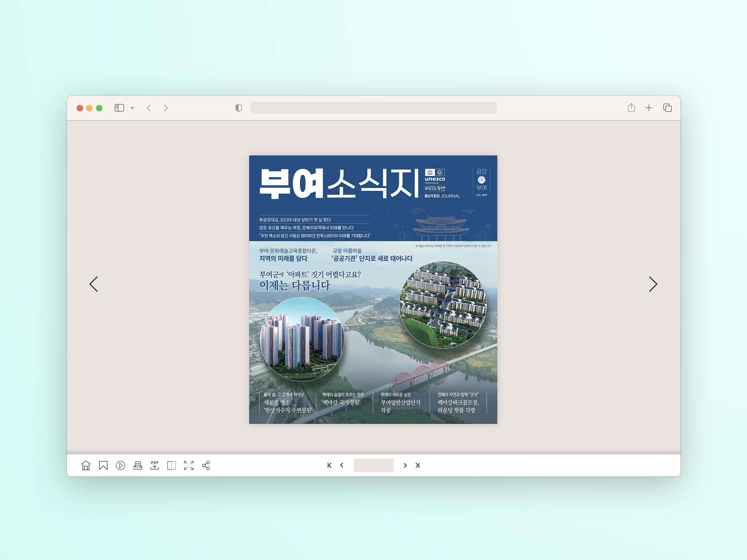The height and width of the screenshot is (560, 747).
Task: Click the '부여일반산업단지 착공' cover text
Action: (x=401, y=406)
